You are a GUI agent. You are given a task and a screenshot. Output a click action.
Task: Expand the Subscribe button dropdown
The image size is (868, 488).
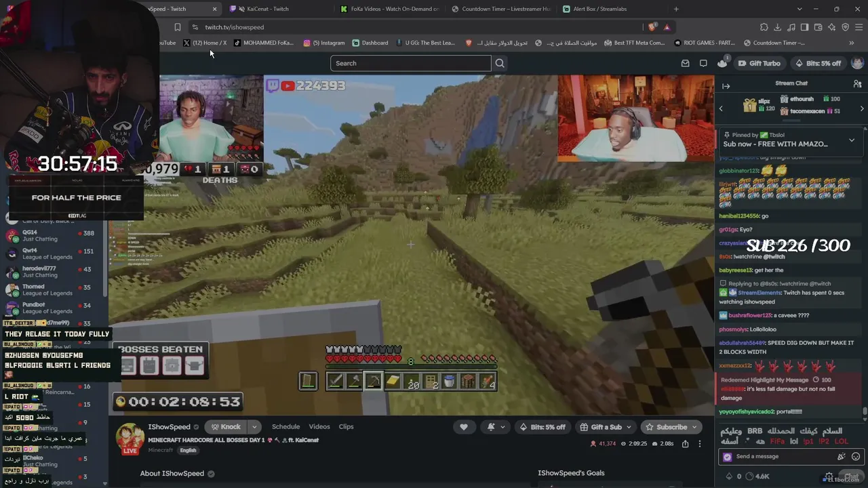(x=694, y=427)
